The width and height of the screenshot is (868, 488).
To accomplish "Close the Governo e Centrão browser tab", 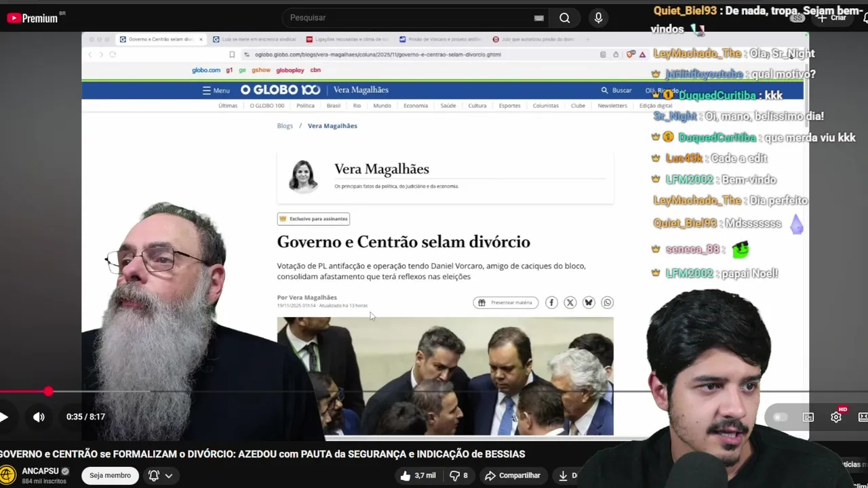I will [201, 39].
